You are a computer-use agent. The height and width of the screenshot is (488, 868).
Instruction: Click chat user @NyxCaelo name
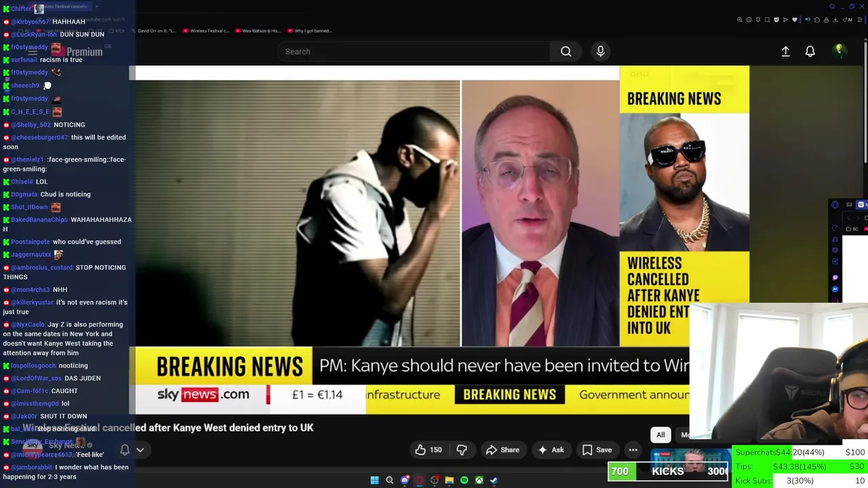(x=28, y=325)
